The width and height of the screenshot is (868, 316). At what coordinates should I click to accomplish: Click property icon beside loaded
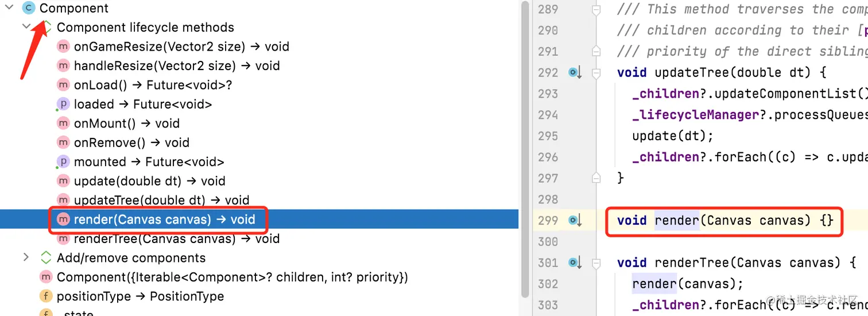pyautogui.click(x=63, y=104)
